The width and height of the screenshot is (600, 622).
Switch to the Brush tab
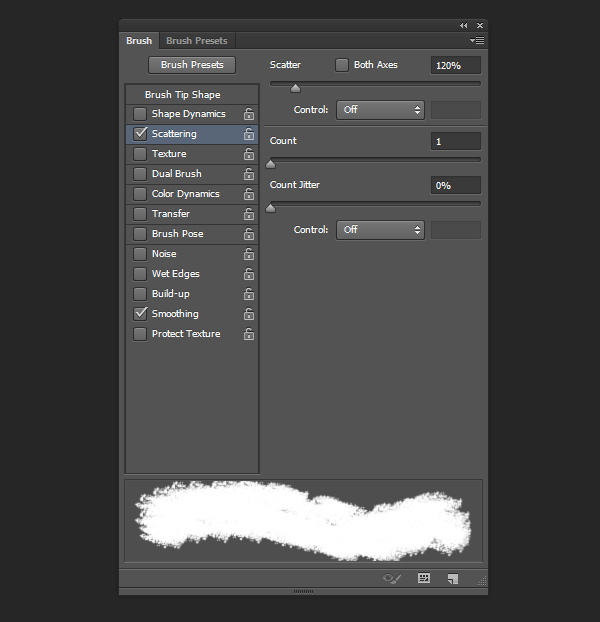point(139,40)
